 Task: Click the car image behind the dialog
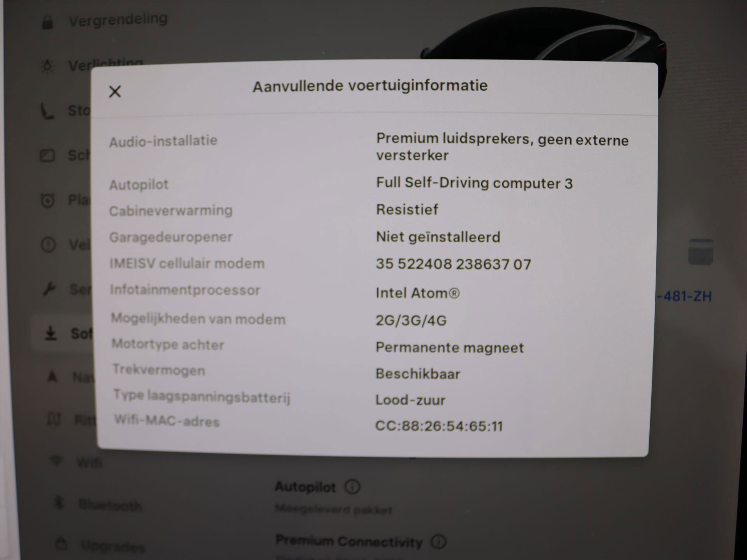click(x=545, y=36)
